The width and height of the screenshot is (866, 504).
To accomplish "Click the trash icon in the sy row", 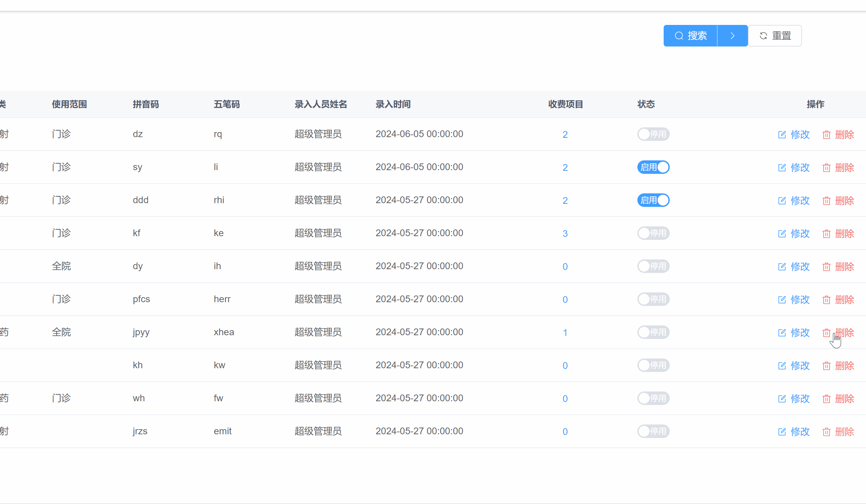I will point(826,167).
